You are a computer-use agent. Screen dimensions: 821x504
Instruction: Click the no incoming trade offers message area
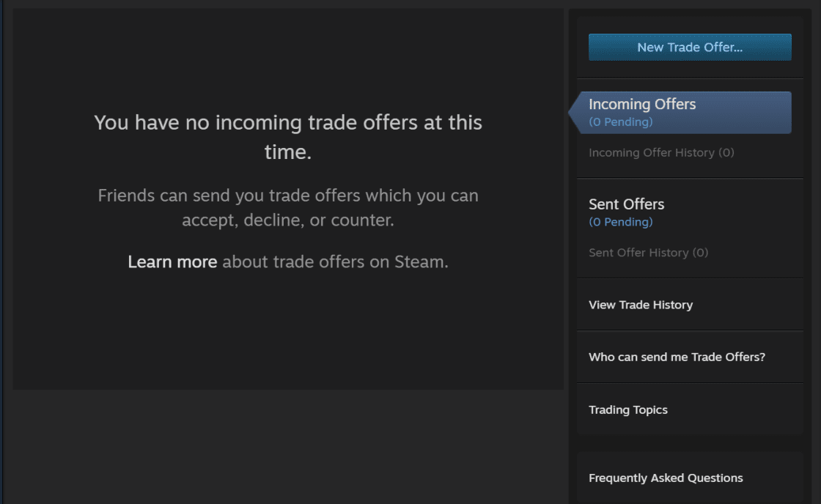[287, 139]
